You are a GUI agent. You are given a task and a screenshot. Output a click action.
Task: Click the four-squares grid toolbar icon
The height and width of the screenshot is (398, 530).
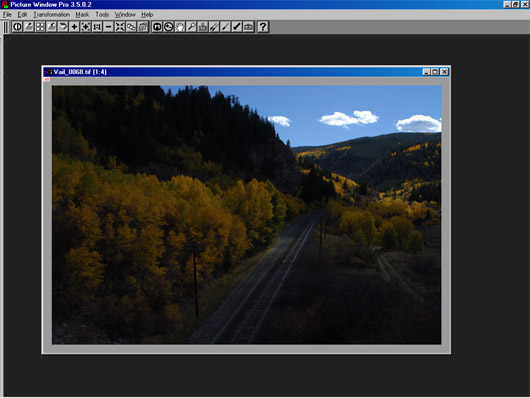(x=40, y=27)
